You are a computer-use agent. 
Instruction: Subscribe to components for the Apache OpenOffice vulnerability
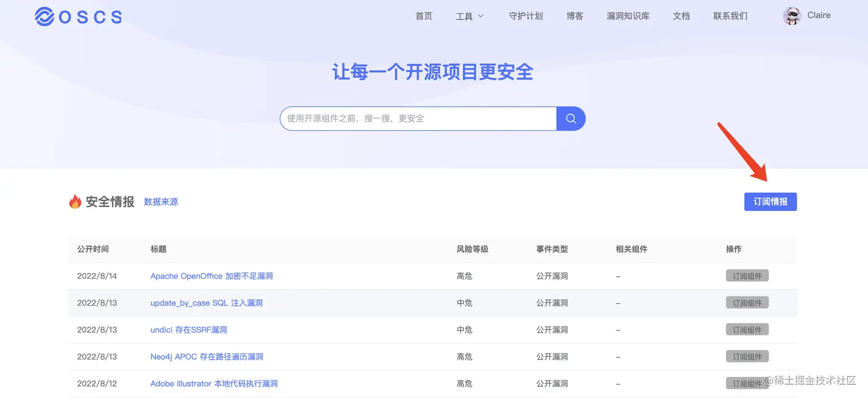tap(747, 276)
